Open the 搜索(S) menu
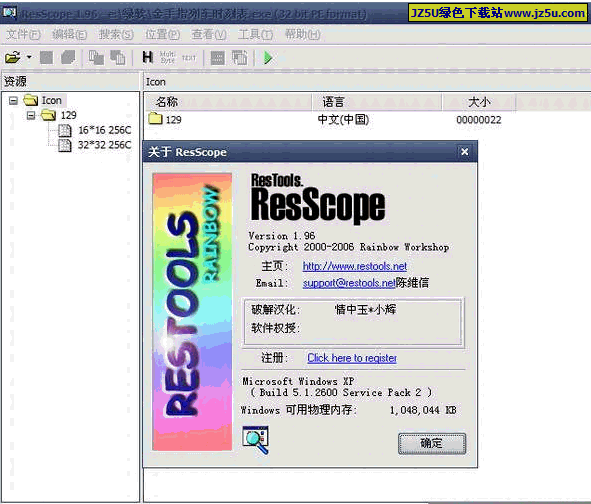Screen dimensions: 591x504 pos(116,35)
